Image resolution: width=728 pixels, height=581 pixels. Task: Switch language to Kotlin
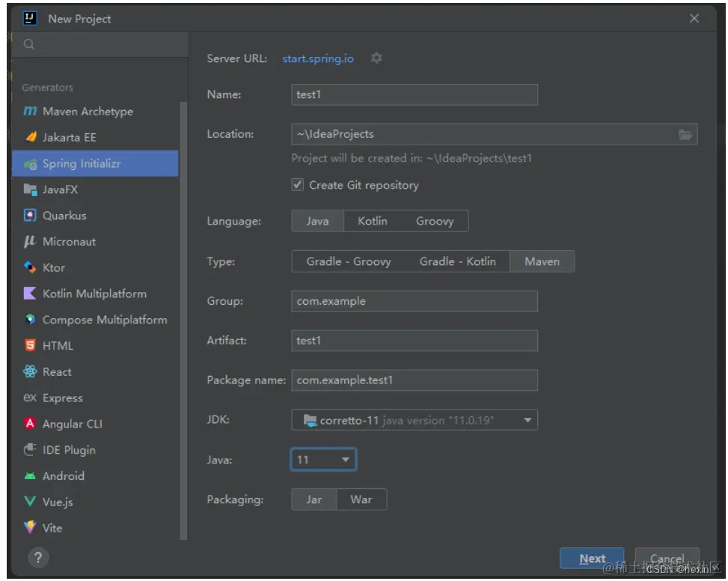coord(373,221)
